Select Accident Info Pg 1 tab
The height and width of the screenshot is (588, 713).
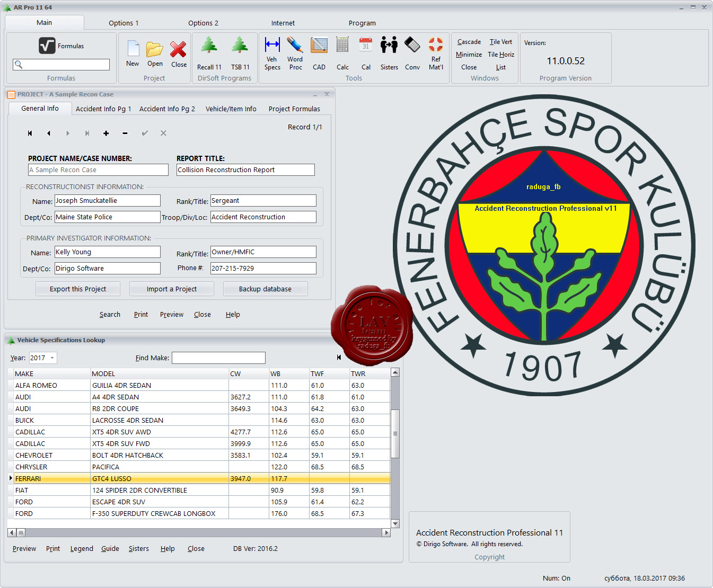pos(103,109)
